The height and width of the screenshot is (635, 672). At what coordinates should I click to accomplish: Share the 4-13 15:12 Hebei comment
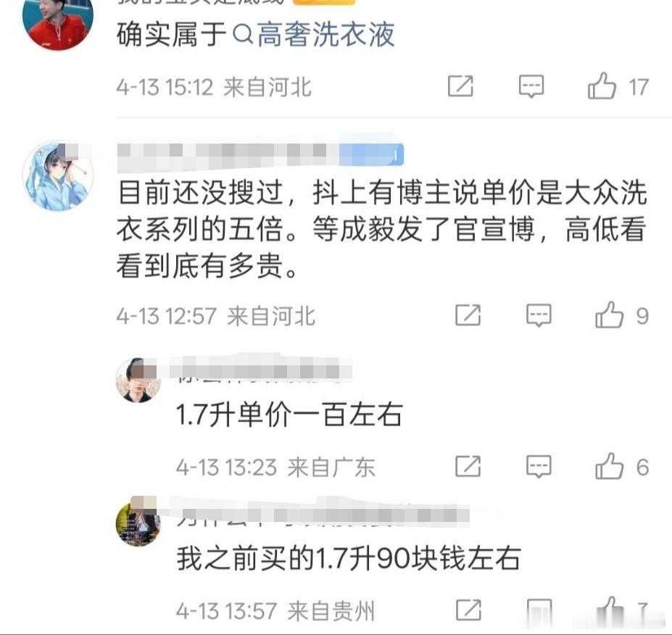(x=460, y=86)
